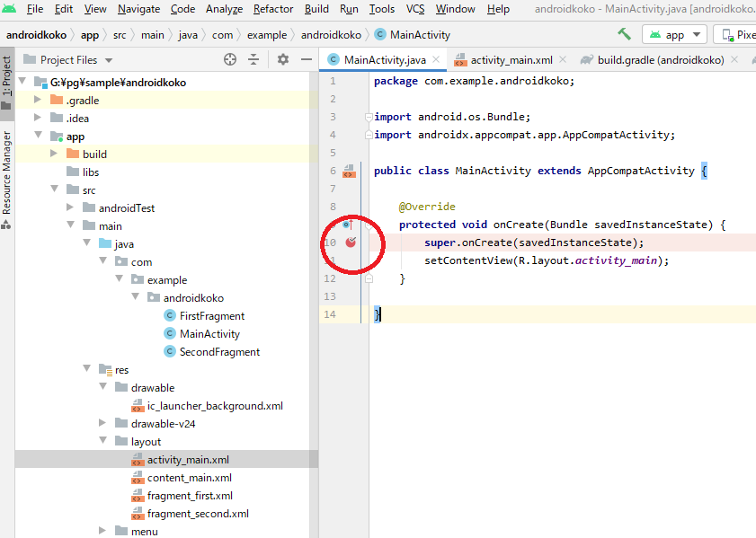Collapse all with the Project panel toolbar icon

pyautogui.click(x=253, y=59)
